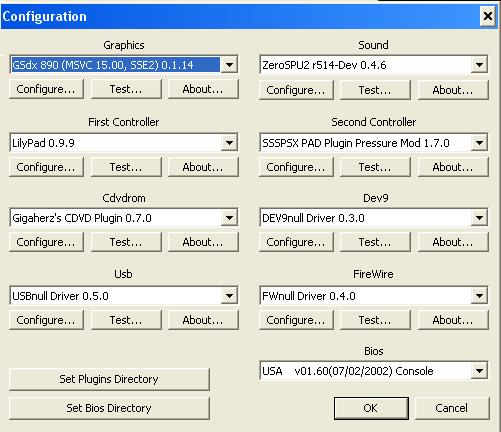Viewport: 501px width, 432px height.
Task: Expand the Bios selection dropdown arrow
Action: (479, 371)
